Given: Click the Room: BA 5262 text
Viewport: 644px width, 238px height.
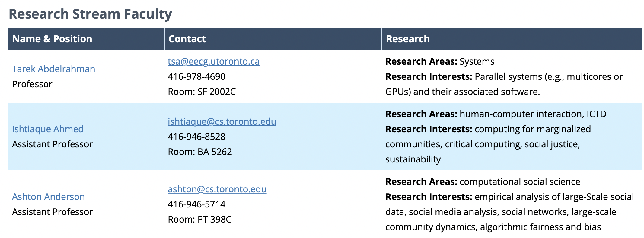Looking at the screenshot, I should point(200,152).
